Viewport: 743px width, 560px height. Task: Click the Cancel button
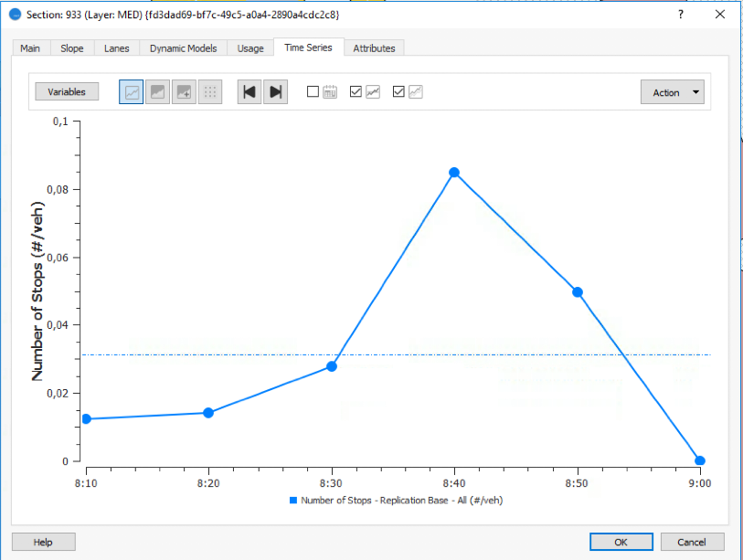tap(692, 542)
